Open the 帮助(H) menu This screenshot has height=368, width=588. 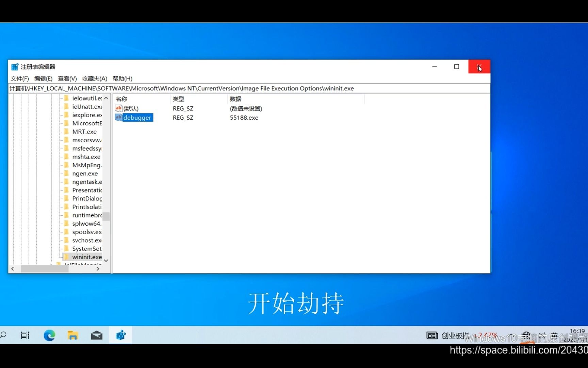coord(122,79)
